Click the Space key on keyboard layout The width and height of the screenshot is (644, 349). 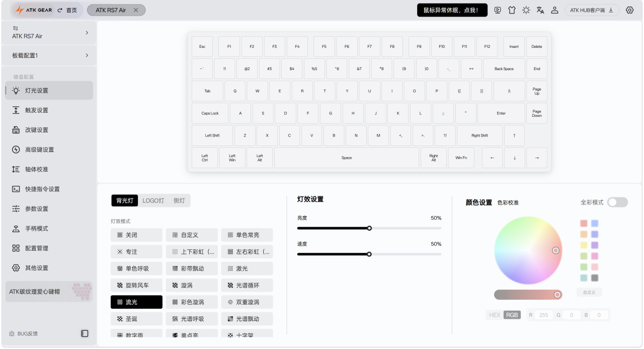[347, 158]
